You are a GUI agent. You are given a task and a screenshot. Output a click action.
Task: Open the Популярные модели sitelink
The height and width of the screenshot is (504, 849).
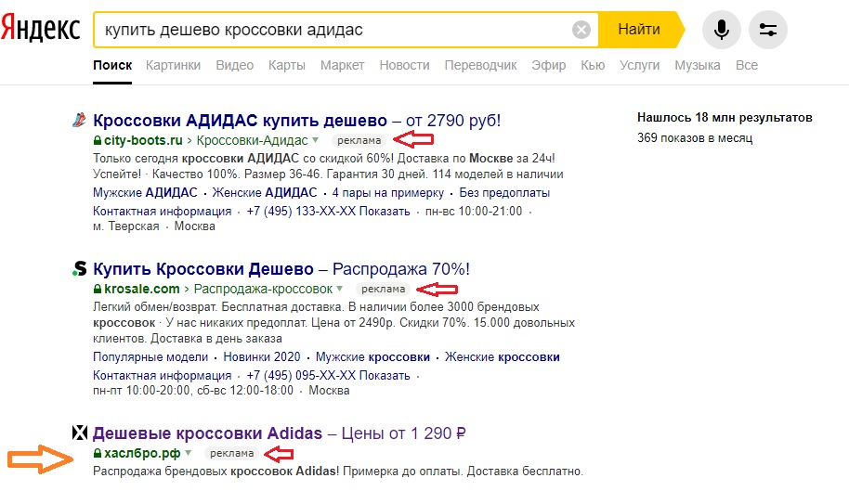click(150, 357)
